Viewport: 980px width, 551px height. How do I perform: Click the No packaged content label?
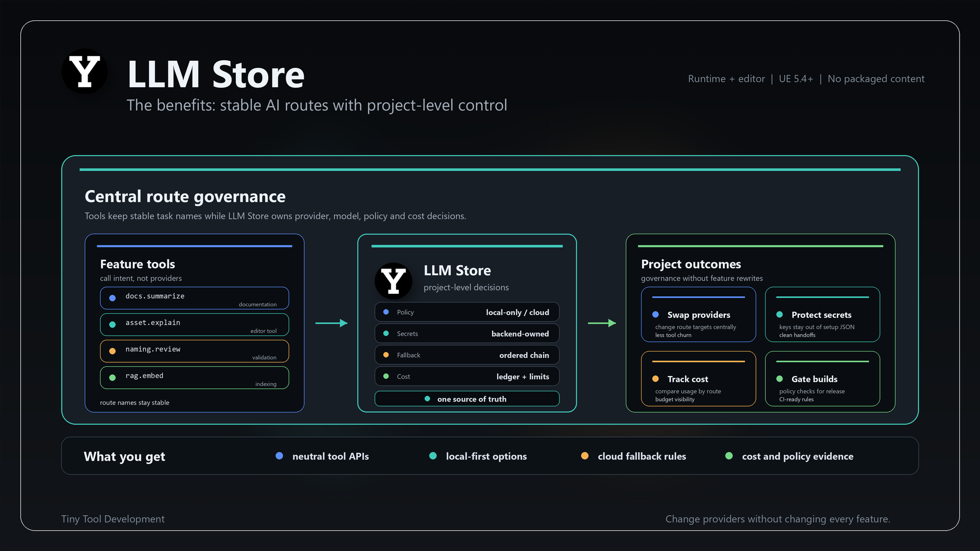click(x=876, y=79)
